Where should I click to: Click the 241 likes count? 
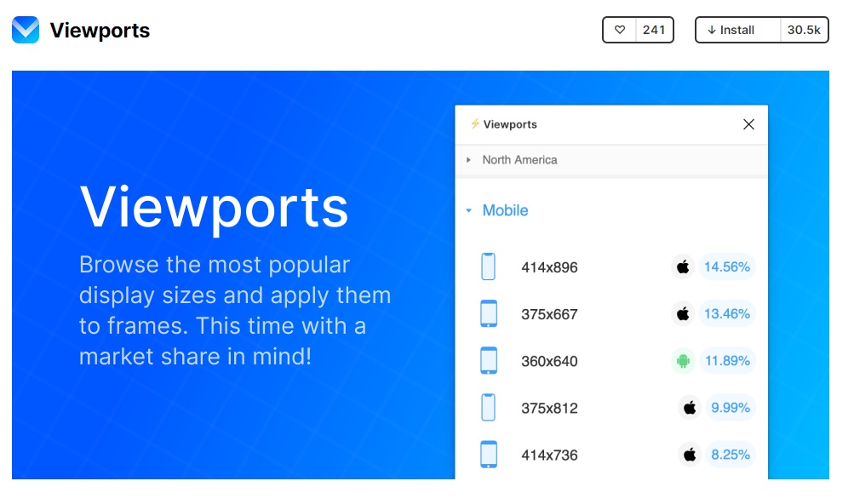point(654,30)
